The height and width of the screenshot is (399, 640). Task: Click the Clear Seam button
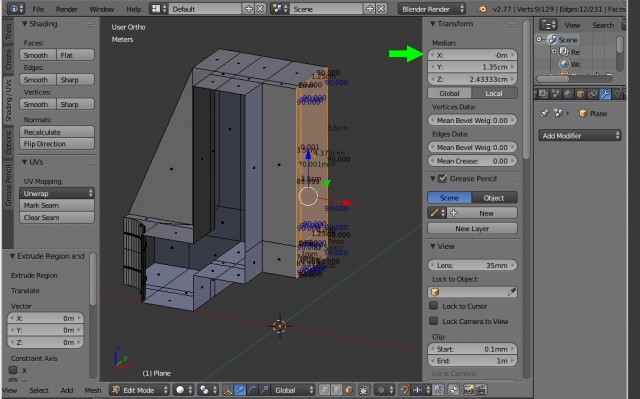point(57,217)
